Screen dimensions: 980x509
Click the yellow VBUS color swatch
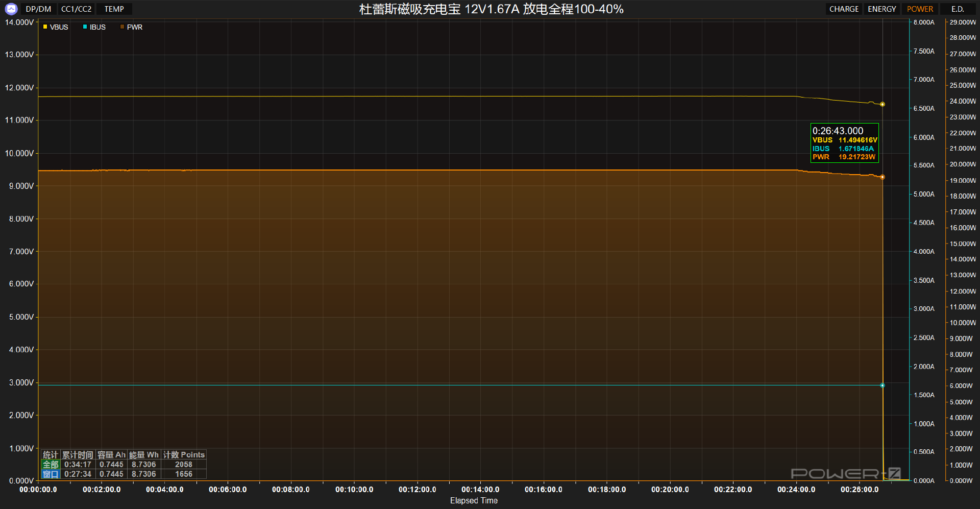tap(45, 27)
